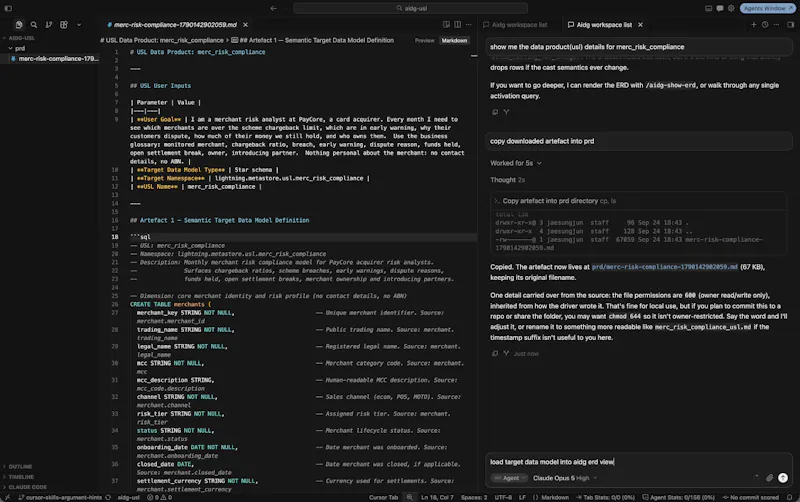Open the markdown preview to the side icon
This screenshot has height=502, width=800.
[446, 24]
